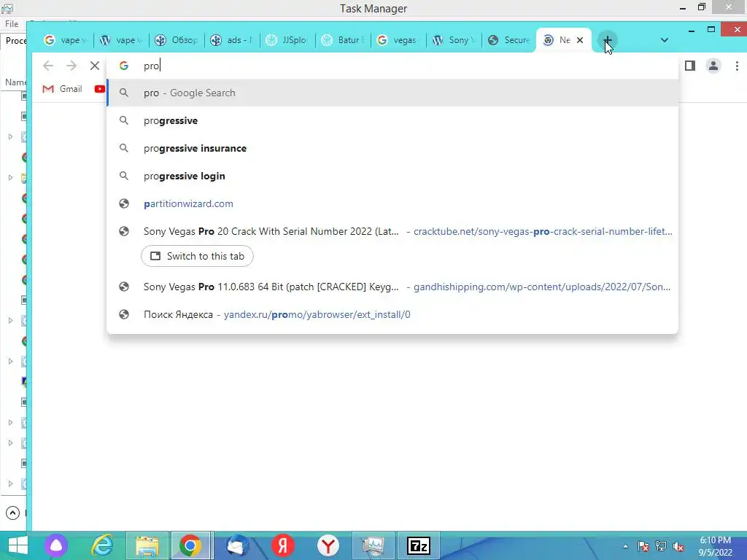Open YouTube bookmark icon
Image resolution: width=747 pixels, height=560 pixels.
point(99,88)
